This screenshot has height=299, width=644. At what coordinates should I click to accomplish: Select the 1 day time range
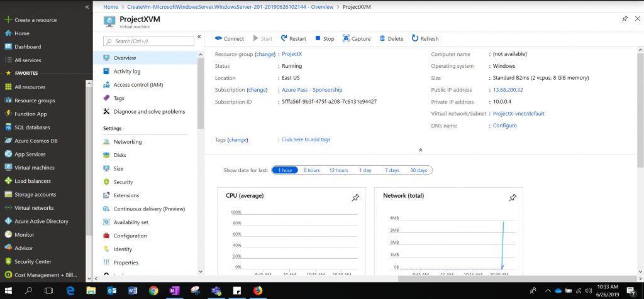(x=365, y=170)
